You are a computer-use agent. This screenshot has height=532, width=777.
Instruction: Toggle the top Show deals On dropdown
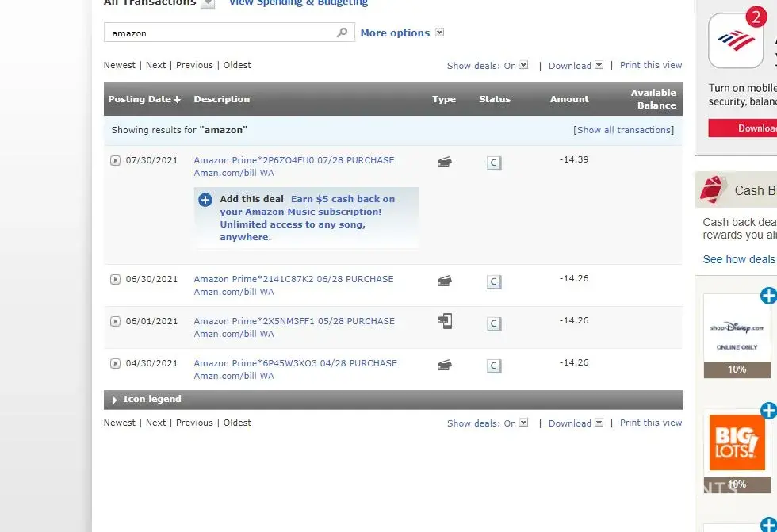click(x=524, y=66)
